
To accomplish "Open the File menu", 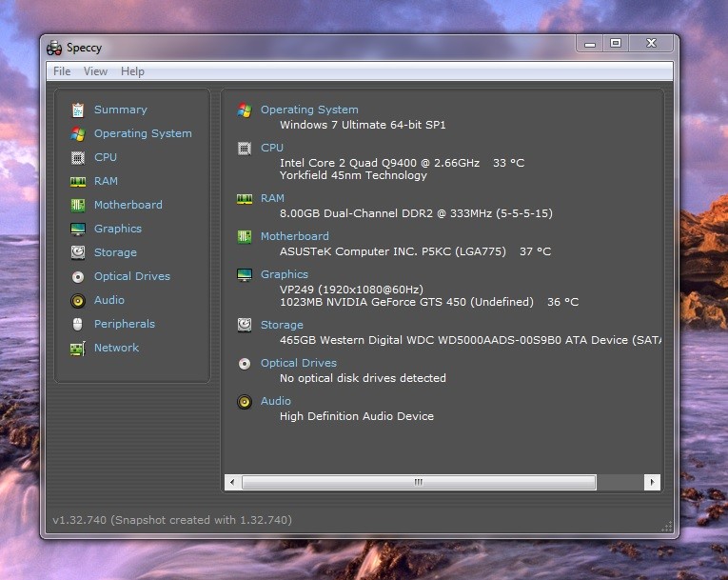I will click(62, 71).
